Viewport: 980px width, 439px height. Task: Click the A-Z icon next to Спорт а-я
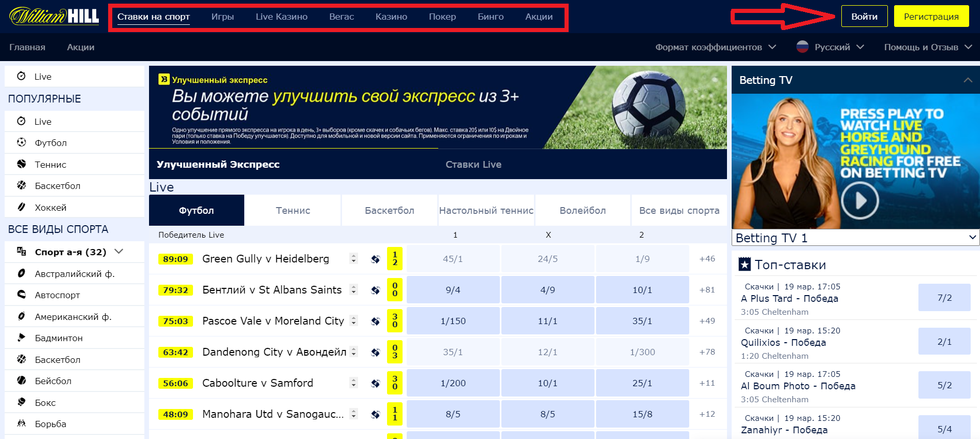[x=21, y=252]
